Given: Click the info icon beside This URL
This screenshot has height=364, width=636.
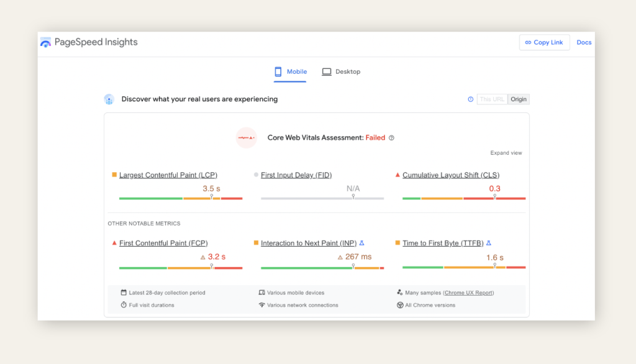Looking at the screenshot, I should [x=470, y=99].
